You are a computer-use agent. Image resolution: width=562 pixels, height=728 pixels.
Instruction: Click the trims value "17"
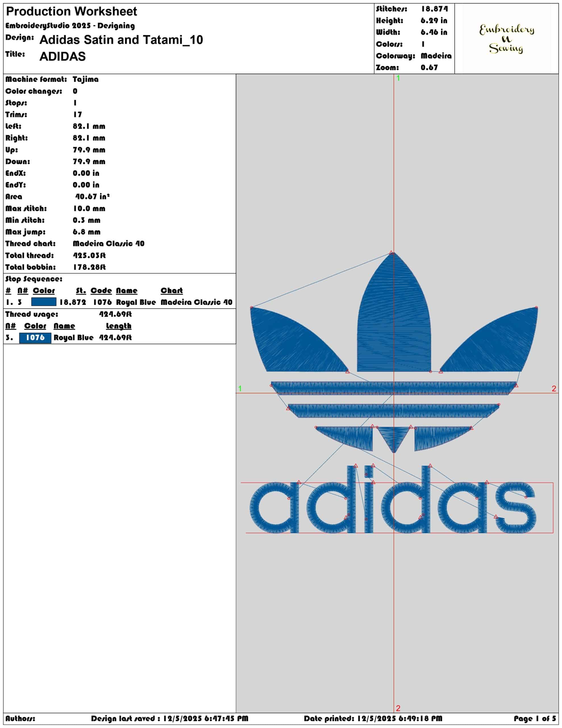pos(78,115)
